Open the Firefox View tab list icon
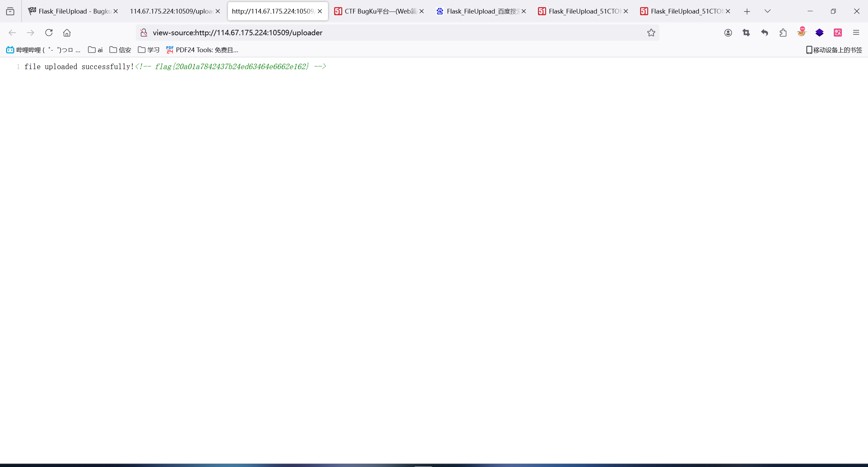This screenshot has height=467, width=868. pyautogui.click(x=10, y=11)
